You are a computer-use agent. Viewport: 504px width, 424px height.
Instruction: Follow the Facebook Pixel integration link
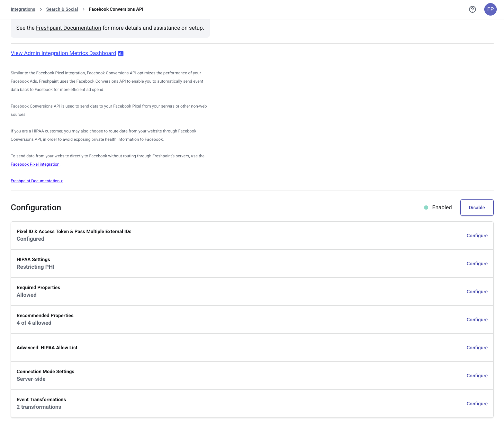coord(35,164)
